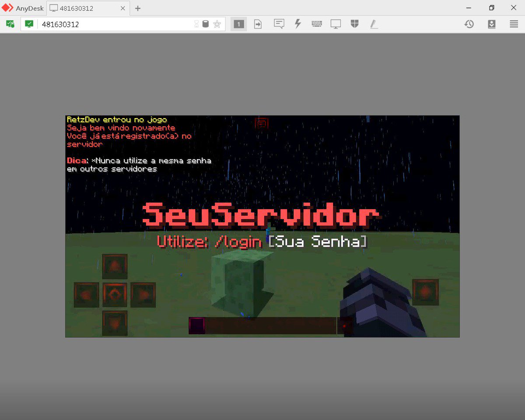
Task: Tap the jump button on right side
Action: [x=425, y=292]
